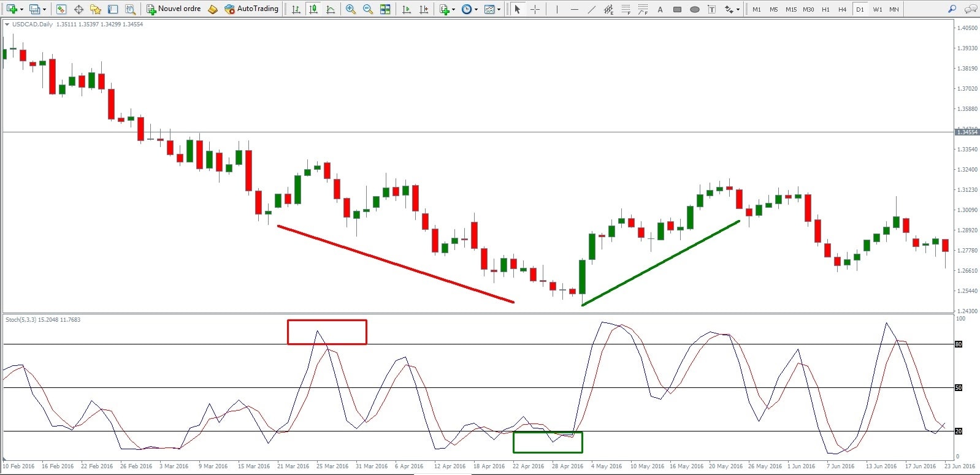
Task: Show the Terminal panel icon
Action: pyautogui.click(x=113, y=9)
